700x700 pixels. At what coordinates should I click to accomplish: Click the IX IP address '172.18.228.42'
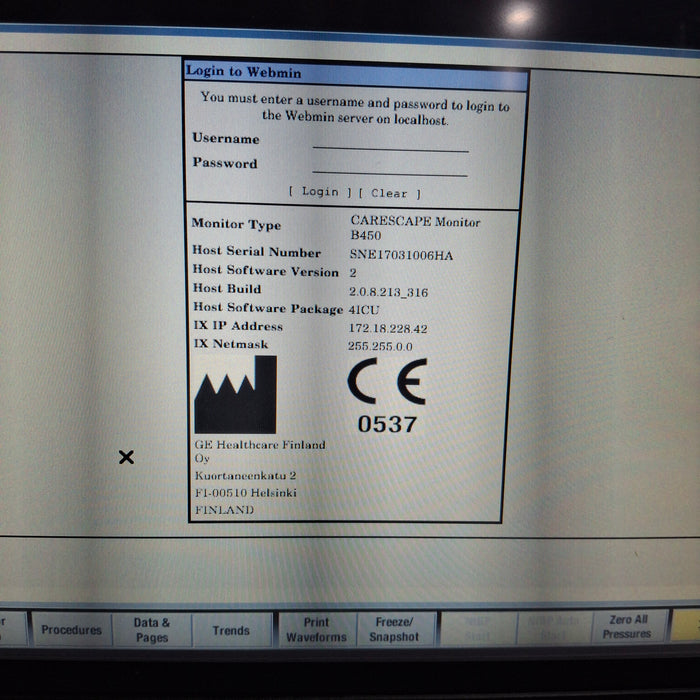click(388, 329)
